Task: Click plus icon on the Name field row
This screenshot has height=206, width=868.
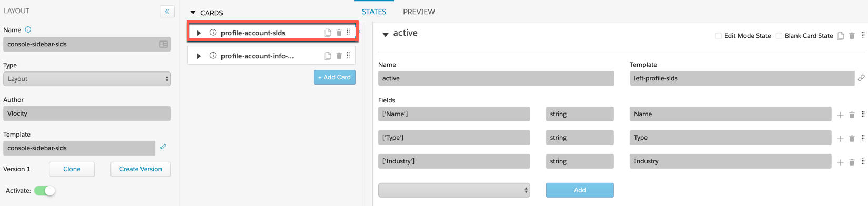Action: [840, 115]
